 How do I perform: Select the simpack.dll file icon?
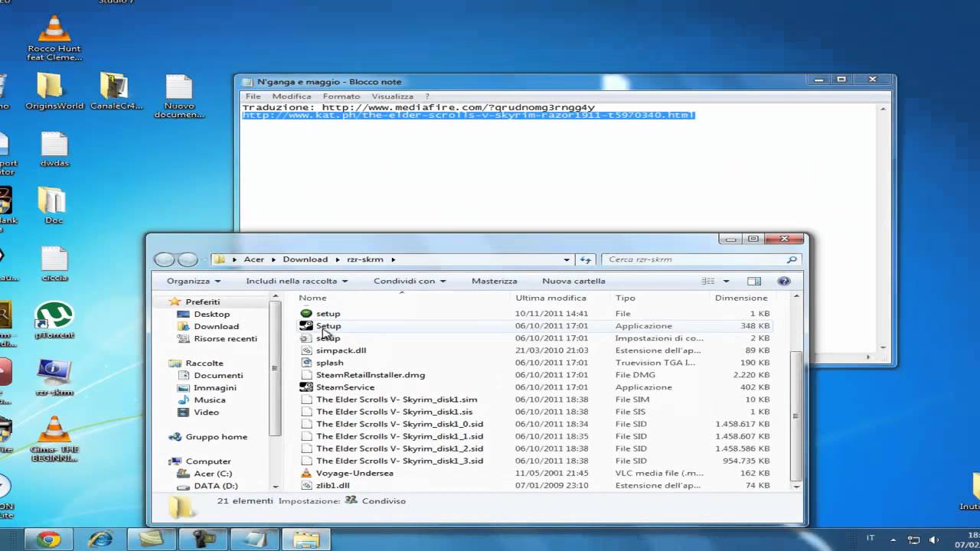pyautogui.click(x=306, y=350)
